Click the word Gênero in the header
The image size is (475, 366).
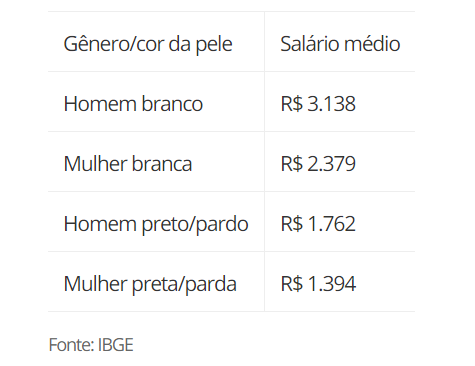coord(94,44)
